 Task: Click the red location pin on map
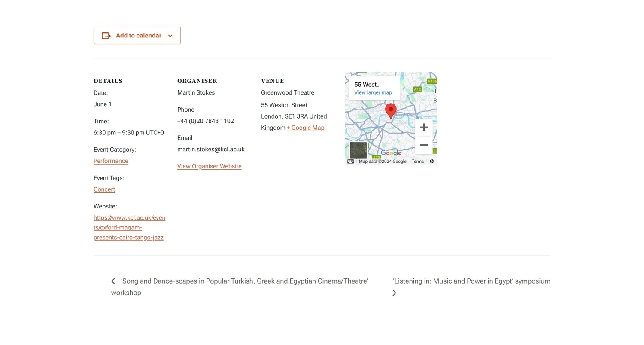(x=391, y=111)
